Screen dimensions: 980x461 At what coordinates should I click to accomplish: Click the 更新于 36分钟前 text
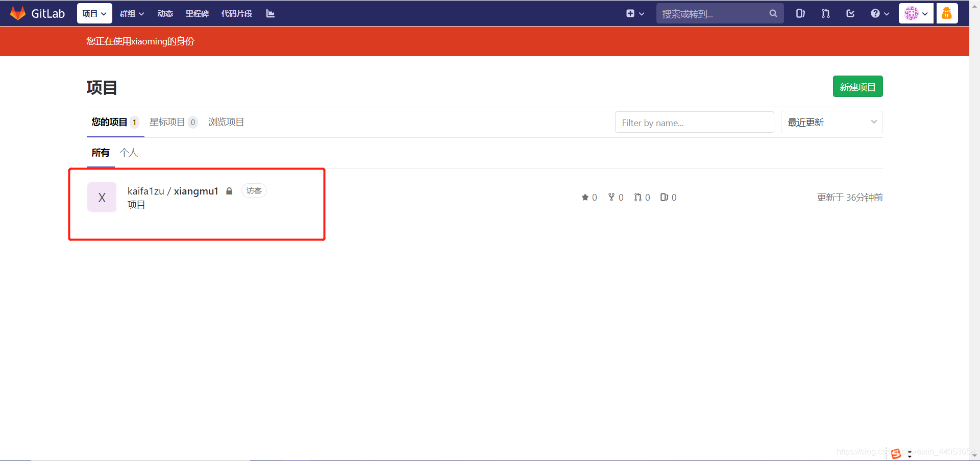(850, 198)
